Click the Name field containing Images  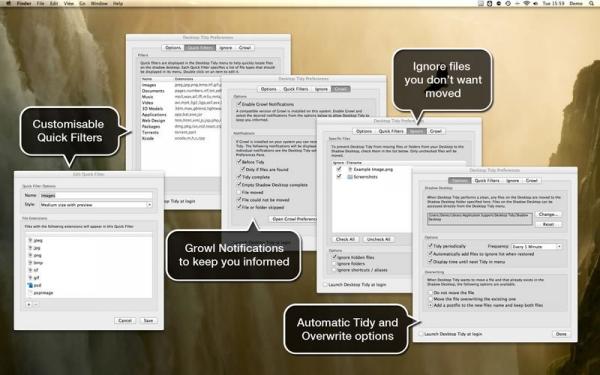[96, 196]
